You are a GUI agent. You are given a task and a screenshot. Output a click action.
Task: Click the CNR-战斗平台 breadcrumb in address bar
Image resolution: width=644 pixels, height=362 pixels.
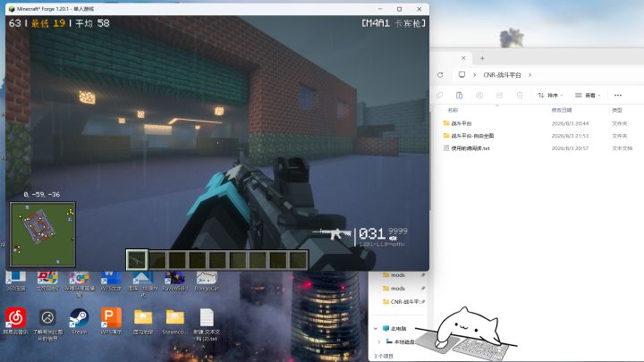(x=502, y=75)
